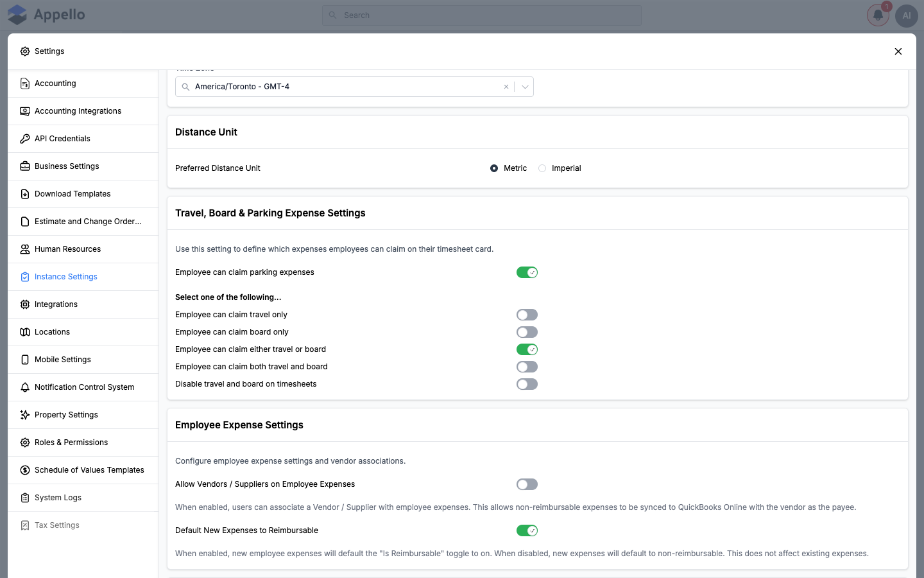Enable 'Employee can claim travel only' toggle
The width and height of the screenshot is (924, 578).
[527, 315]
